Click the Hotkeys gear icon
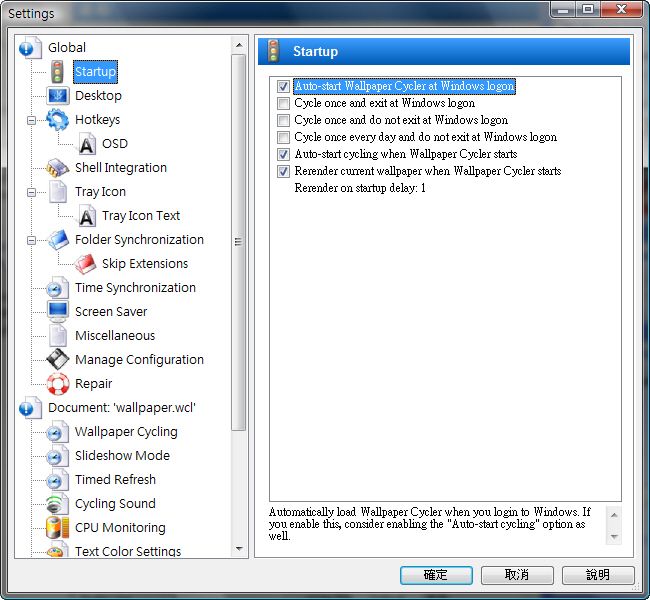The width and height of the screenshot is (650, 600). (58, 120)
